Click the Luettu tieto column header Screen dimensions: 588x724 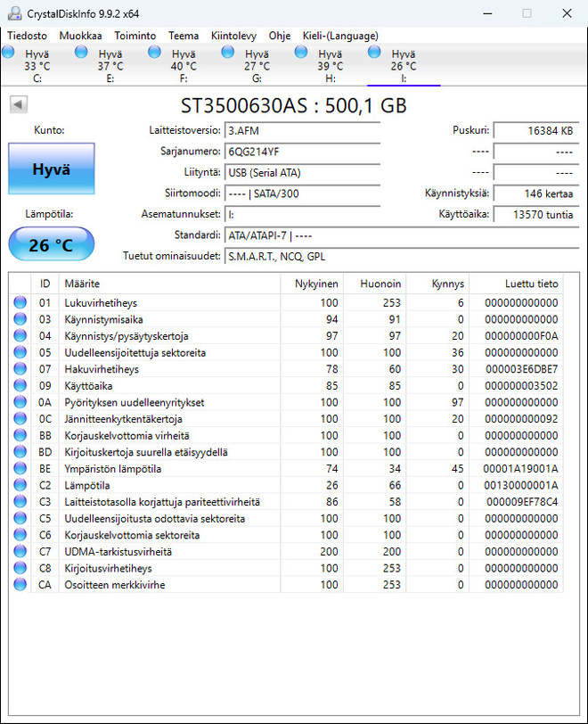pos(516,284)
